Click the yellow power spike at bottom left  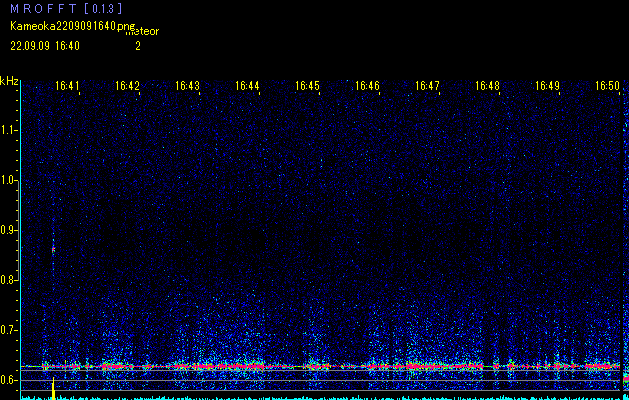click(53, 388)
